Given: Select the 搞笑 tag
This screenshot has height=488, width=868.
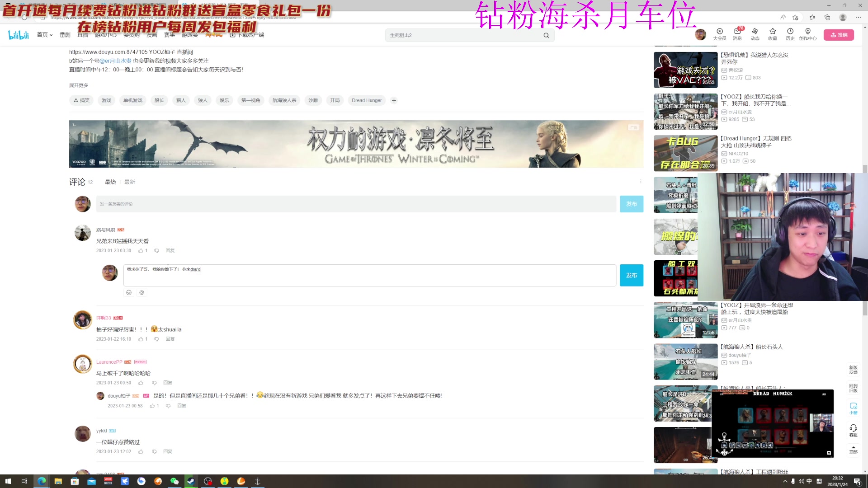Looking at the screenshot, I should 81,100.
